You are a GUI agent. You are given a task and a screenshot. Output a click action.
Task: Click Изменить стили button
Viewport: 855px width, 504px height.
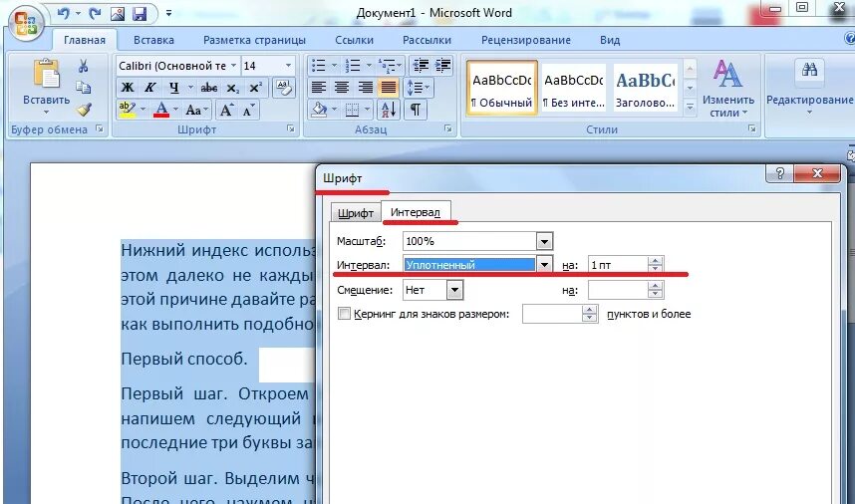728,89
